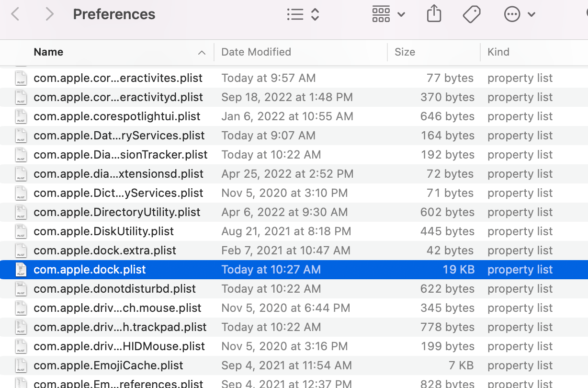Click the file icon of com.apple.cor…eractivites.plist
588x388 pixels.
click(21, 78)
